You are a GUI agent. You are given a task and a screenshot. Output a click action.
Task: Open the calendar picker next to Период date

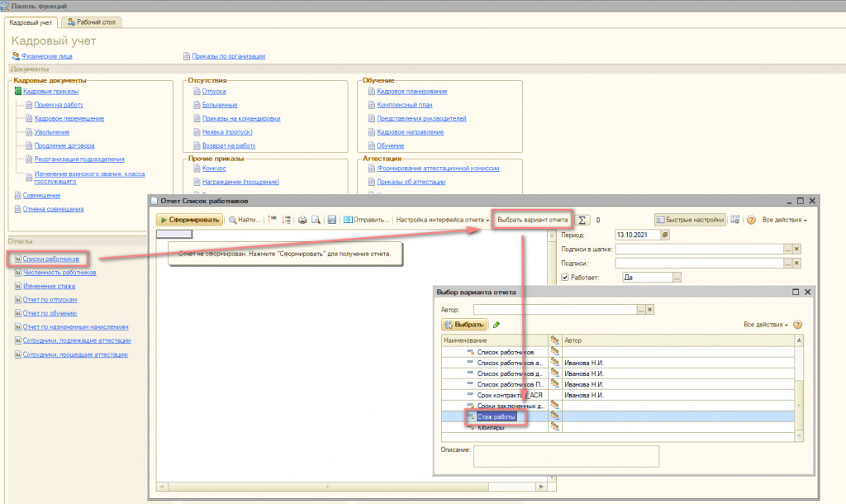[665, 235]
